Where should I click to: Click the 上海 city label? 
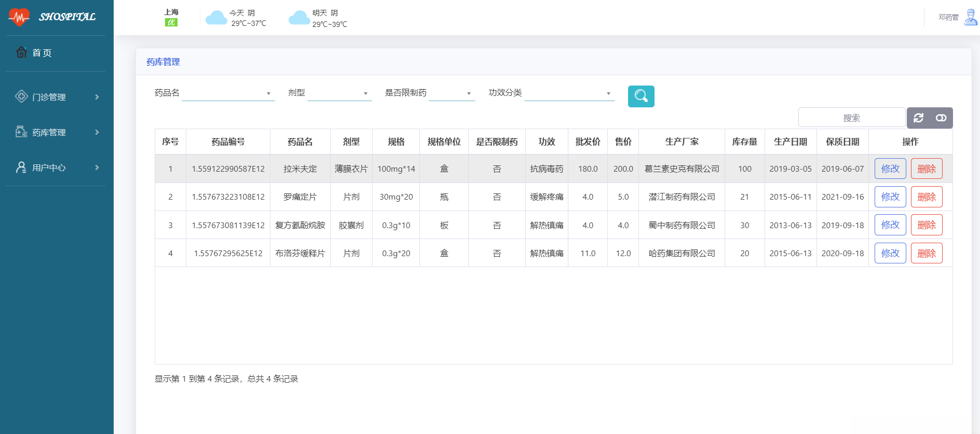pyautogui.click(x=171, y=12)
